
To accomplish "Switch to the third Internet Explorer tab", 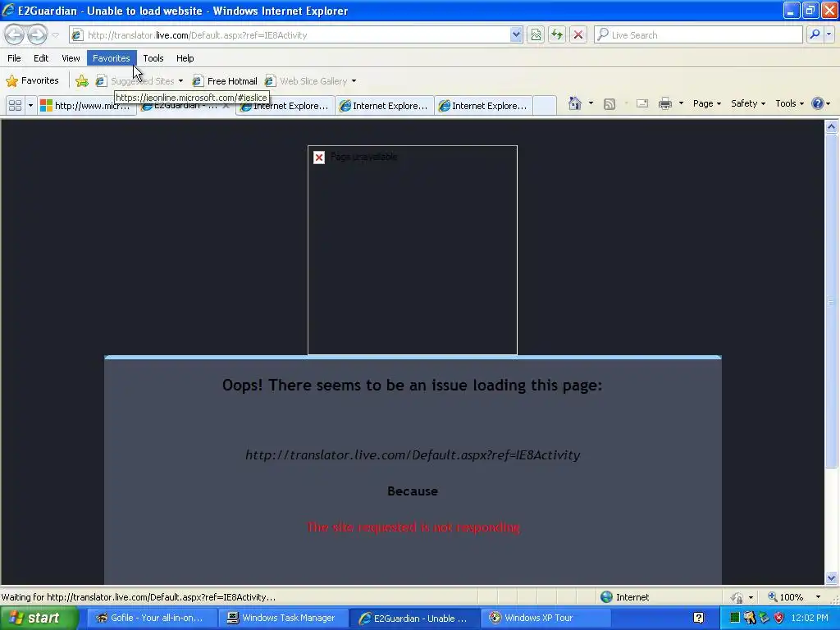I will click(x=285, y=106).
